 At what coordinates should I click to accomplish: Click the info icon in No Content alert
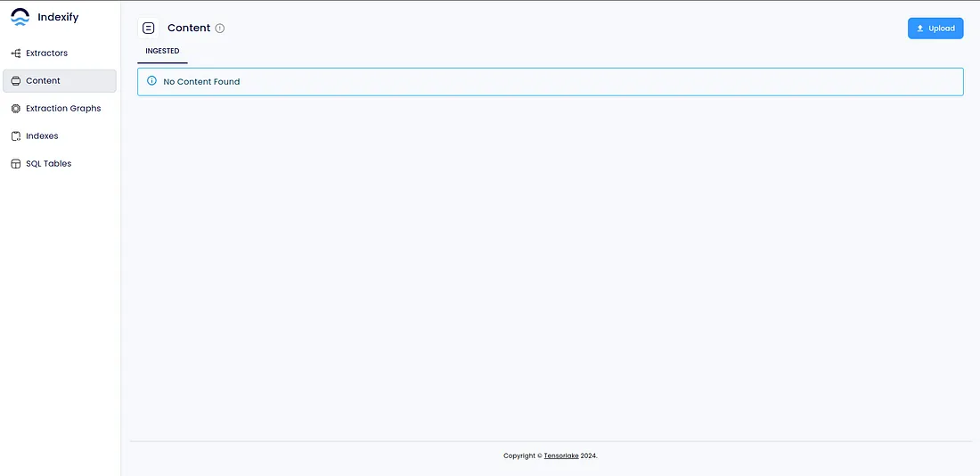click(151, 81)
